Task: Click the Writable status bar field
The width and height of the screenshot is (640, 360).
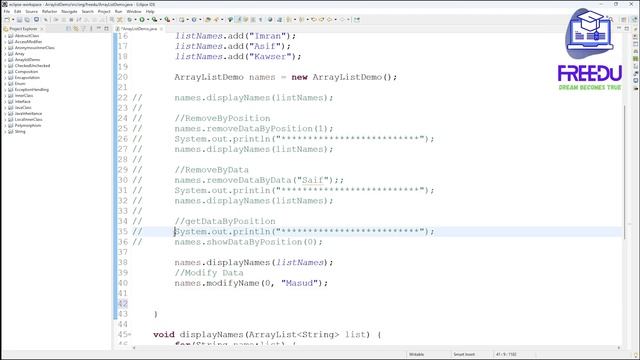Action: 416,354
